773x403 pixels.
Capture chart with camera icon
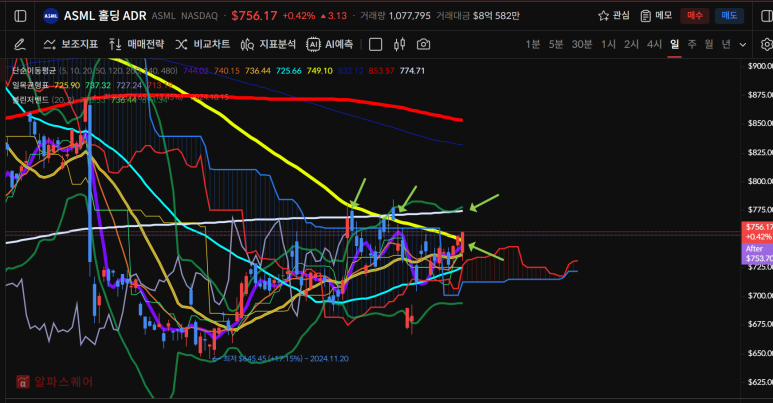tap(423, 44)
